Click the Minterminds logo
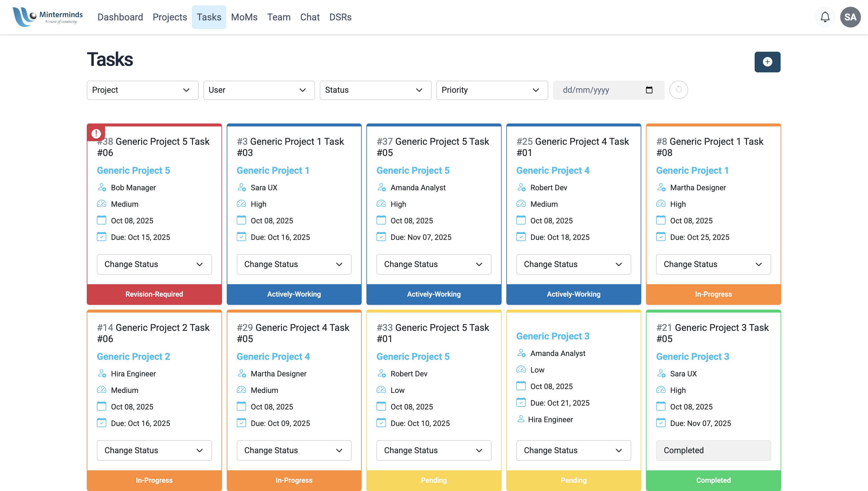 pos(48,17)
